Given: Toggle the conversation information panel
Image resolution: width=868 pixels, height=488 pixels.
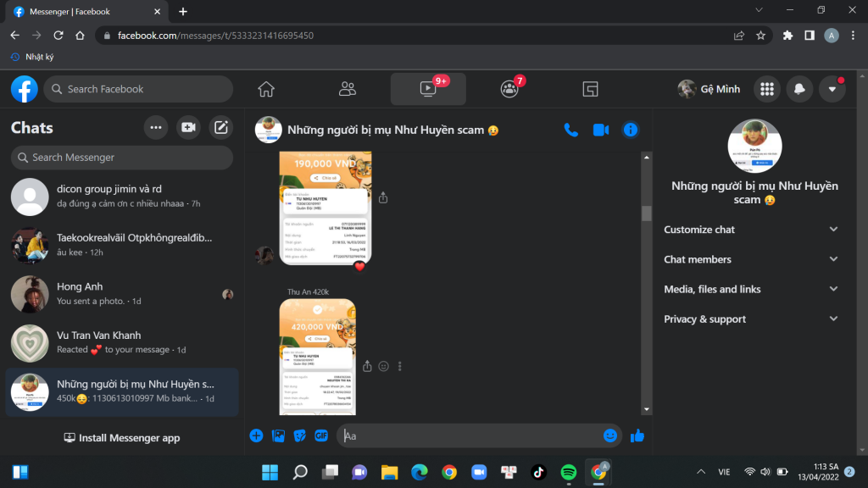Looking at the screenshot, I should point(630,130).
